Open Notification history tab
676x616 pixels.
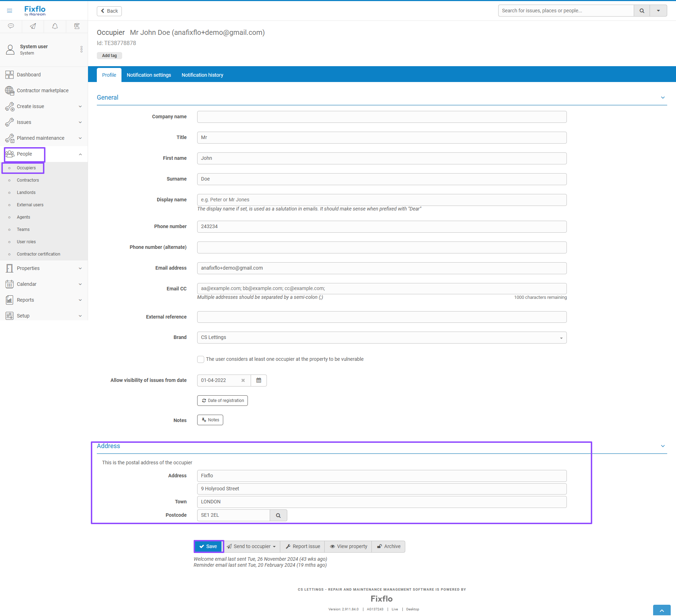(202, 75)
